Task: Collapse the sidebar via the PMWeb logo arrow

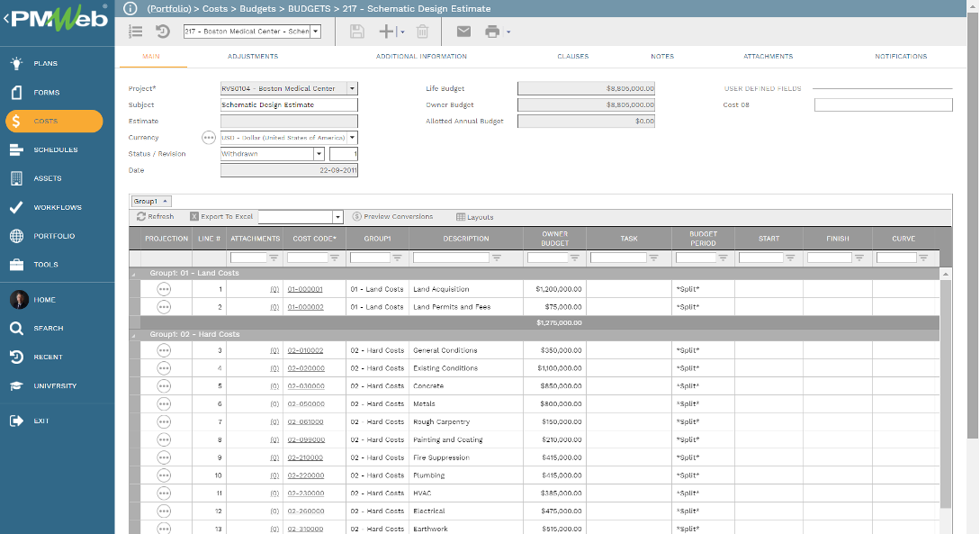Action: (5, 19)
